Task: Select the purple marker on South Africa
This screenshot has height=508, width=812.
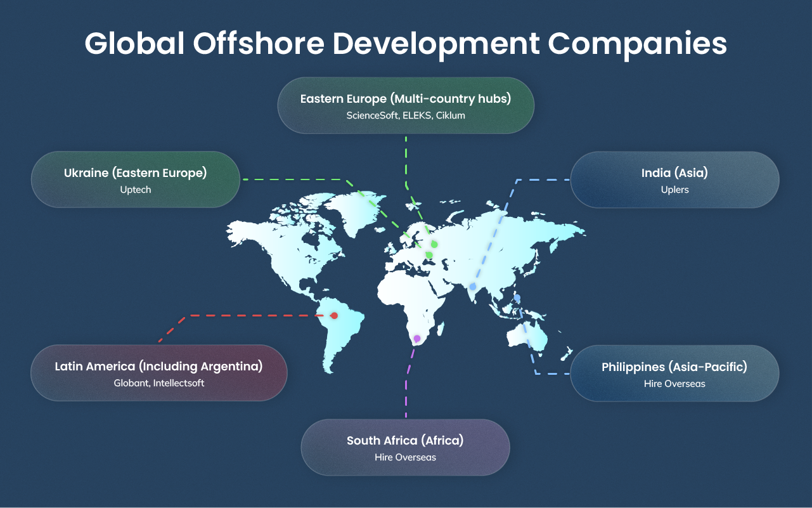Action: [x=416, y=337]
